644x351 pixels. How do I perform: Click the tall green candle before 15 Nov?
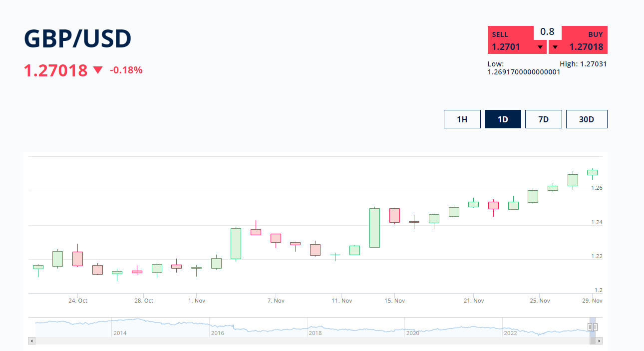point(374,228)
